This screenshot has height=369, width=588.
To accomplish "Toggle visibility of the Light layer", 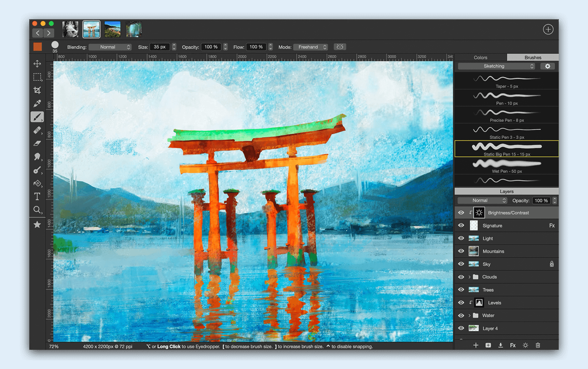I will point(461,238).
